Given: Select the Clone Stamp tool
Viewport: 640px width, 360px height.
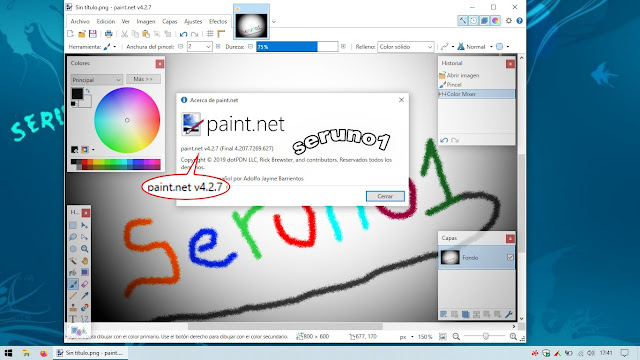Looking at the screenshot, I should click(x=73, y=307).
